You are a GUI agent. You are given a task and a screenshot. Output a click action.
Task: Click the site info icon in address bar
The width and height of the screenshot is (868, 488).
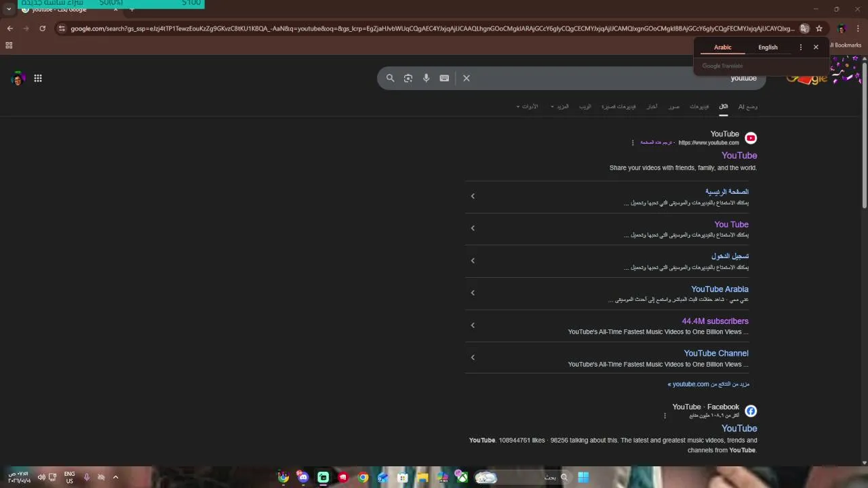[62, 28]
